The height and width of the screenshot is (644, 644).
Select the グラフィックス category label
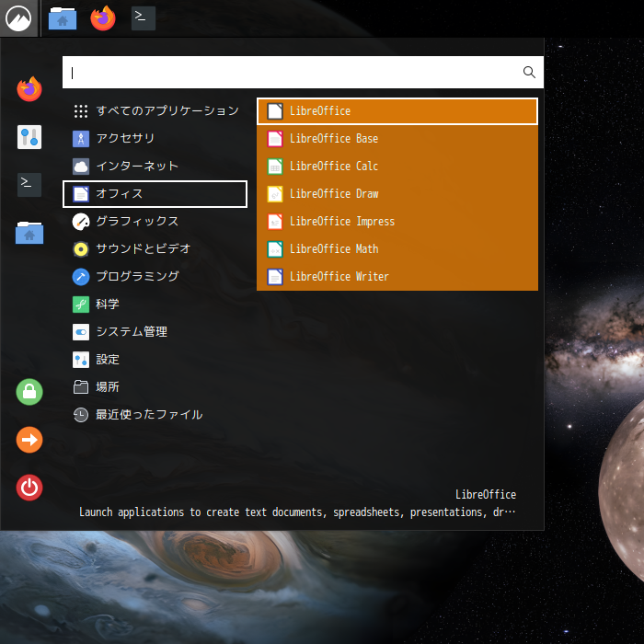[137, 221]
